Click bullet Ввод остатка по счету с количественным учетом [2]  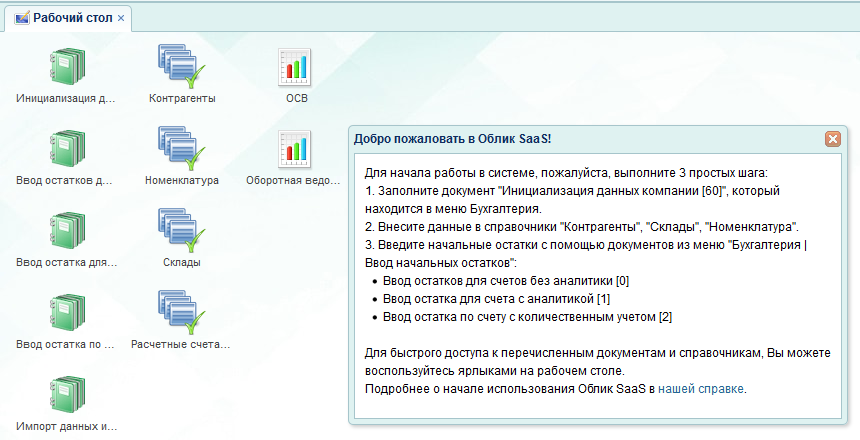pyautogui.click(x=527, y=317)
